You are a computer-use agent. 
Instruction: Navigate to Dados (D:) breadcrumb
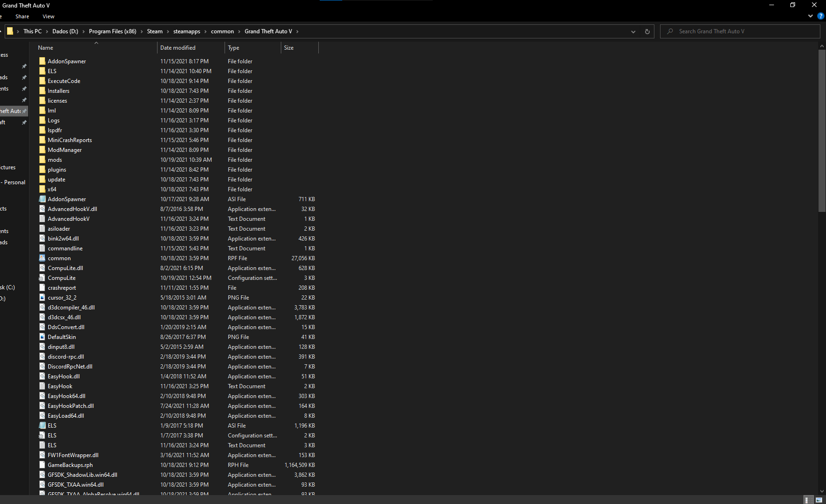(x=65, y=31)
